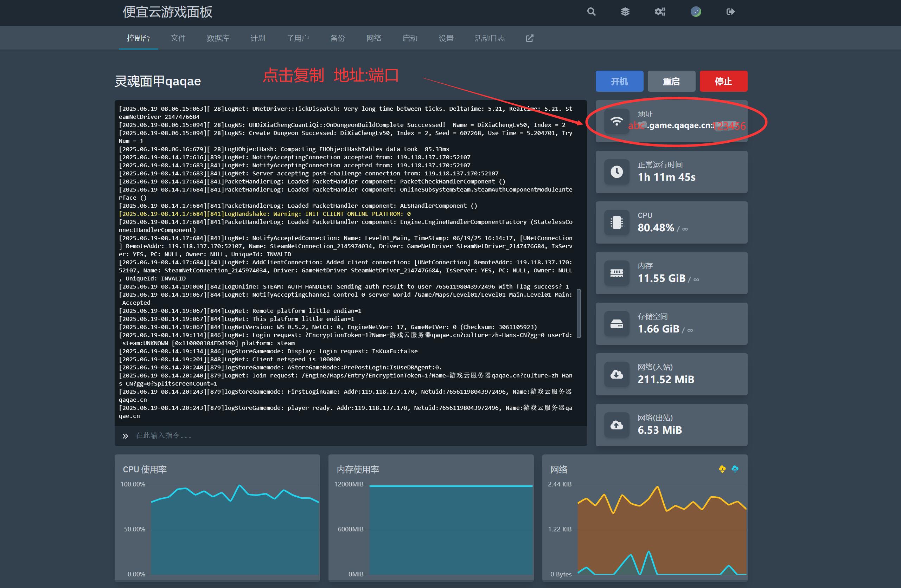This screenshot has width=901, height=588.
Task: Open the 设置 tab
Action: click(446, 38)
